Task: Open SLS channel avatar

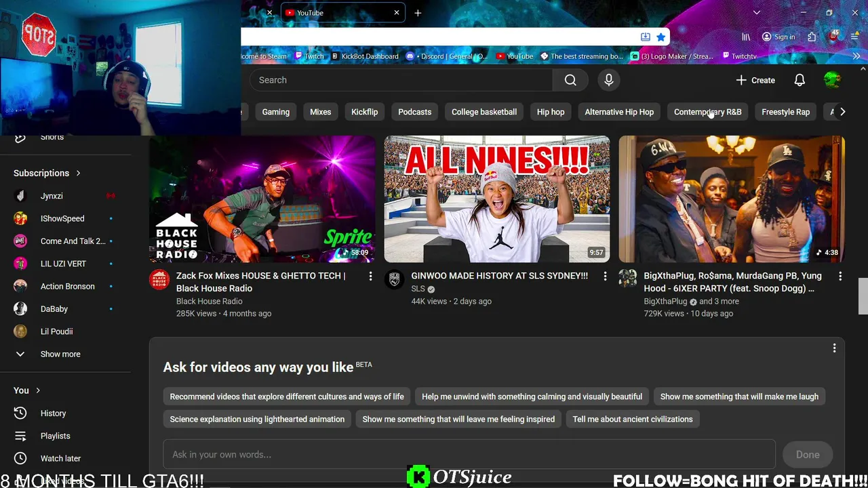Action: [x=394, y=279]
